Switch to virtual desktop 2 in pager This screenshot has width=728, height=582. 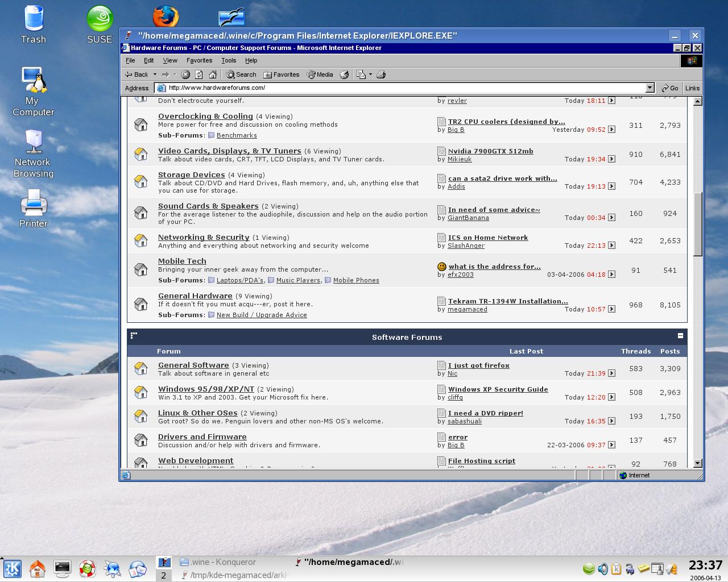tap(163, 575)
